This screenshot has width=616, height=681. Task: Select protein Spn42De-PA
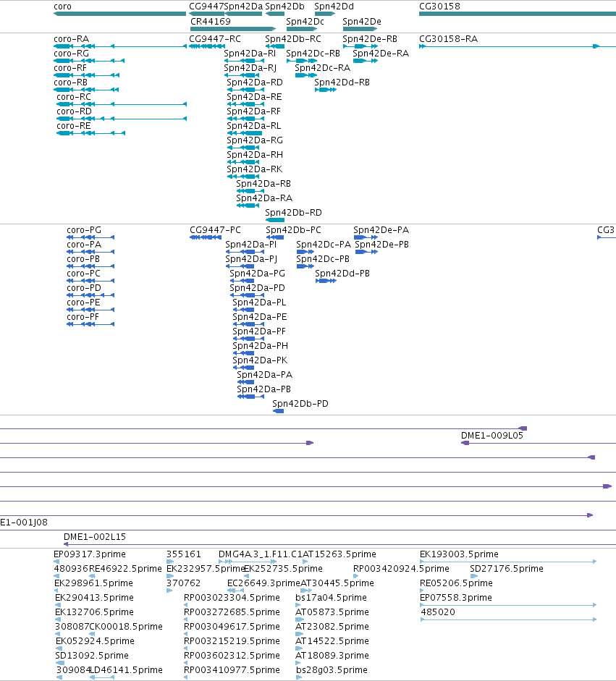point(366,237)
